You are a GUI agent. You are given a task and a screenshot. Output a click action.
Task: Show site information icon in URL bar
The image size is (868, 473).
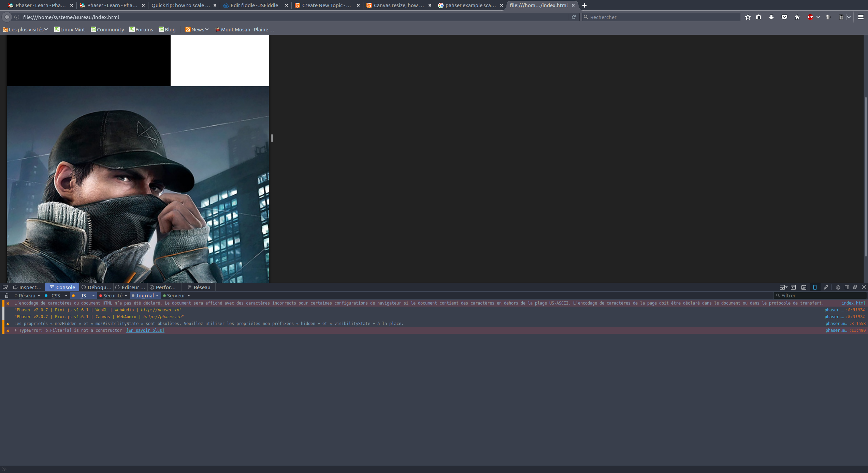[17, 17]
